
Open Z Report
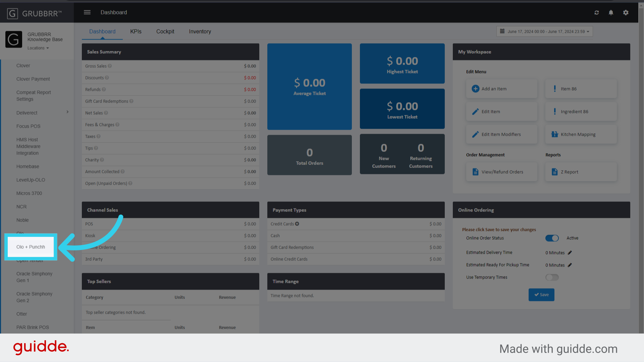coord(581,172)
